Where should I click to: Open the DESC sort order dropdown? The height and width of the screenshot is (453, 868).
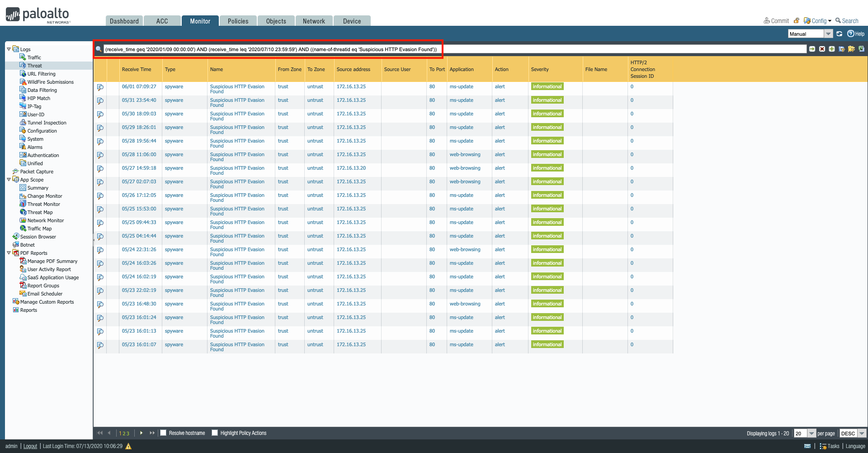[x=863, y=433]
